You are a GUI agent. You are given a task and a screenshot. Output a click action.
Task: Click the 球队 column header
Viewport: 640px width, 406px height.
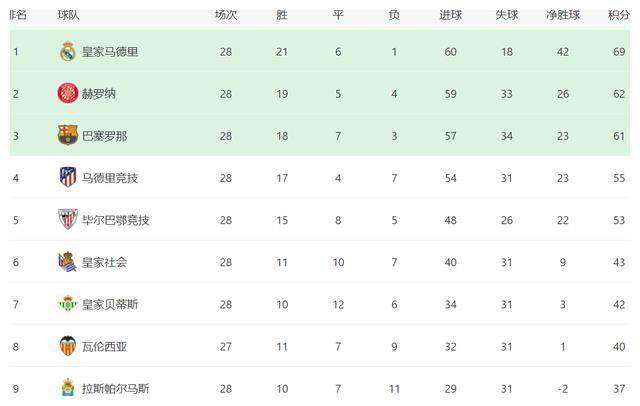coord(69,15)
